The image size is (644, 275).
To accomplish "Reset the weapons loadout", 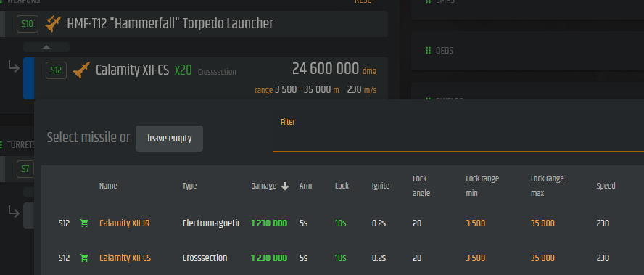I will [x=365, y=1].
